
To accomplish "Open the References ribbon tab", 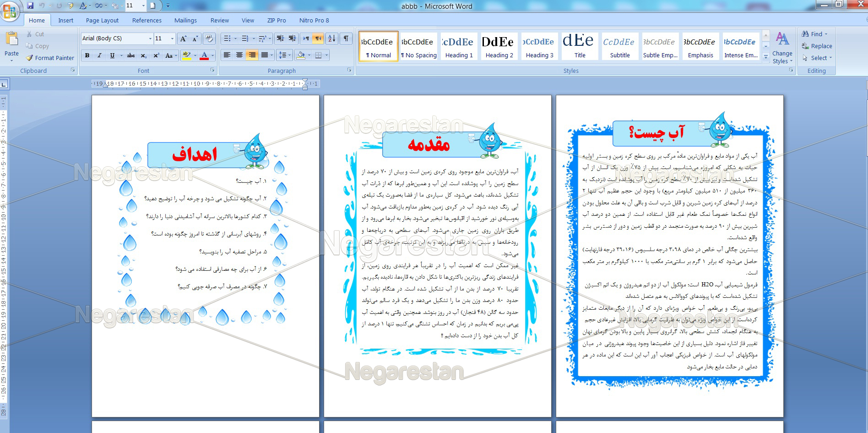I will point(146,21).
